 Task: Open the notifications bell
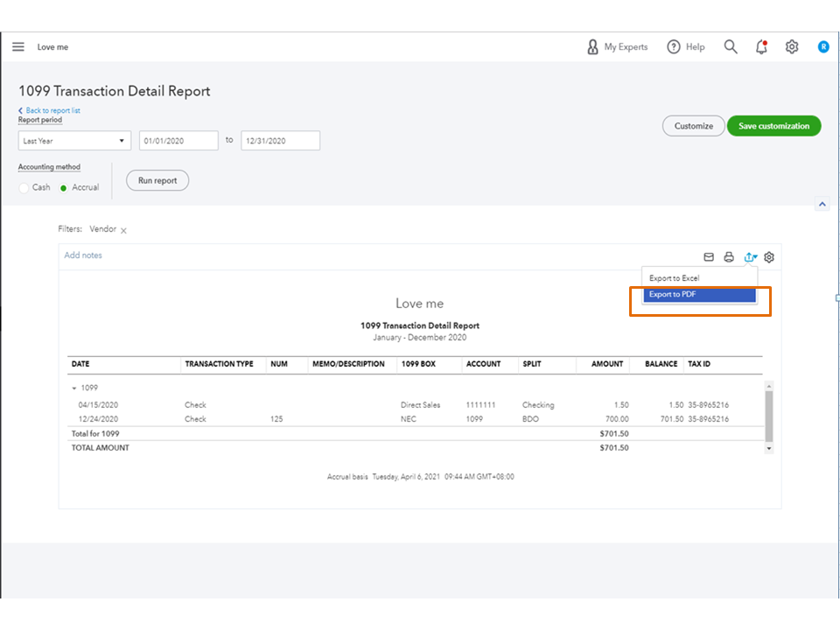pyautogui.click(x=761, y=47)
